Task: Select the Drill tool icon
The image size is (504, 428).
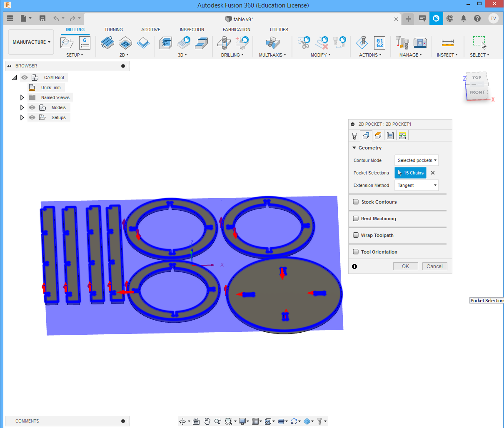Action: pos(224,42)
